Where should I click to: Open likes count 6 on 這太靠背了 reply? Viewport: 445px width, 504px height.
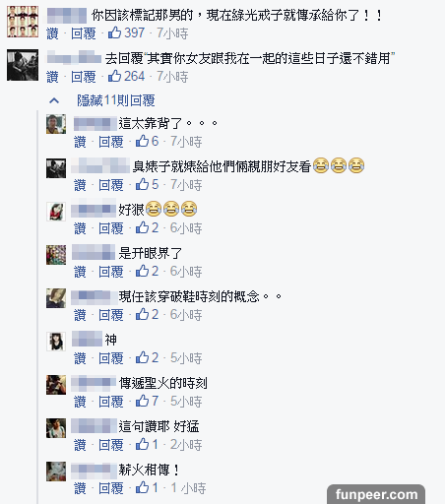148,141
